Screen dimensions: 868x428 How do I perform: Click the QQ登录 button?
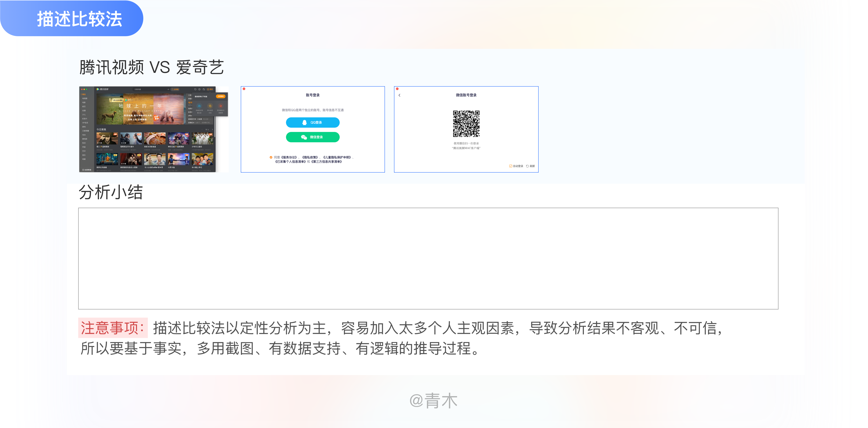[313, 122]
